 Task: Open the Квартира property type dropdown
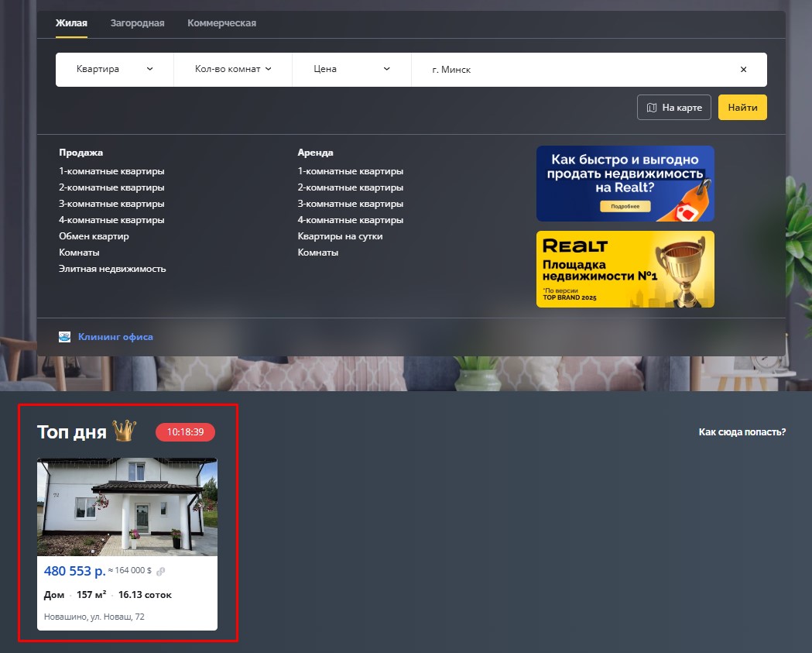tap(115, 70)
